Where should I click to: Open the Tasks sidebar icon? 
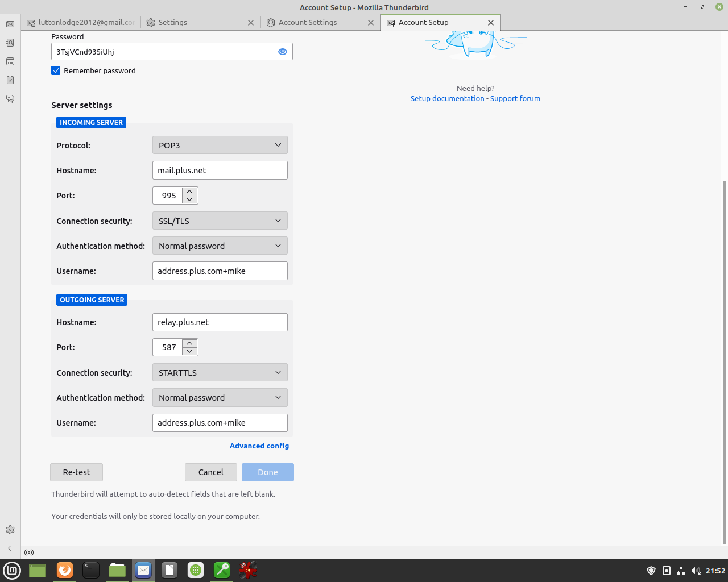pyautogui.click(x=10, y=80)
